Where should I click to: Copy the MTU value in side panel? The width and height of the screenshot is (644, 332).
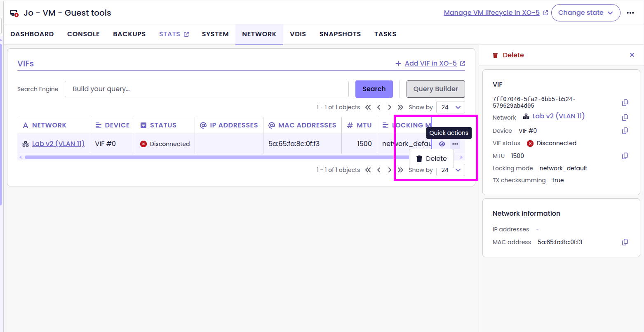click(625, 156)
